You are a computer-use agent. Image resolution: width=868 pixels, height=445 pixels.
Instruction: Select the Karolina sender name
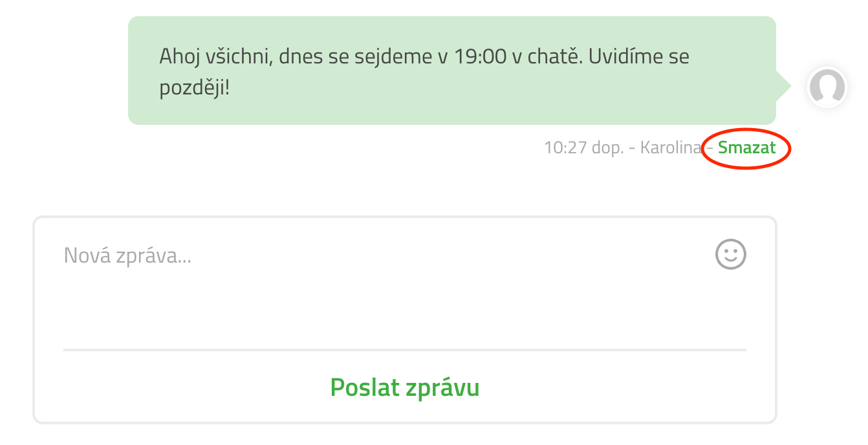671,147
